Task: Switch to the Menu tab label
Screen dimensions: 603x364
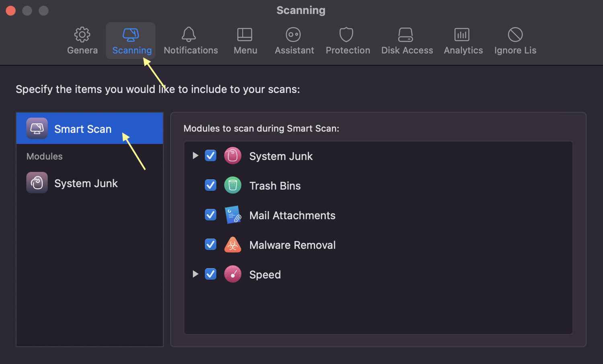Action: click(x=245, y=50)
